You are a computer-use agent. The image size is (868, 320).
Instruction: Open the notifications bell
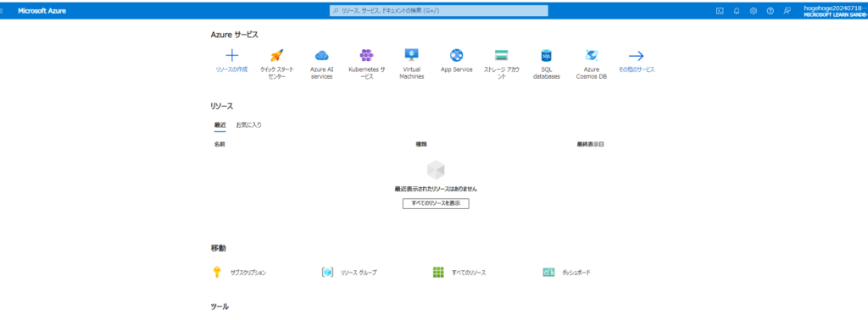(737, 10)
